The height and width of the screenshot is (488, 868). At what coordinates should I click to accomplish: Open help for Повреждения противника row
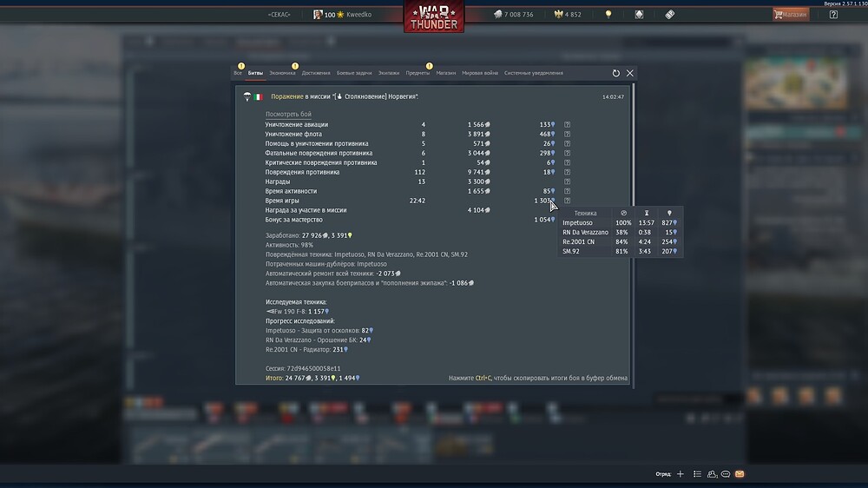tap(567, 172)
